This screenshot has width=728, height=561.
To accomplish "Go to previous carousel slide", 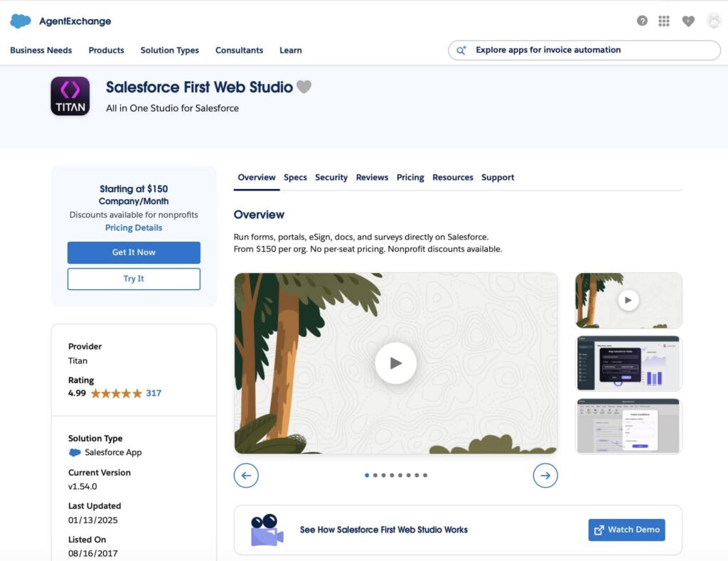I will (x=246, y=476).
